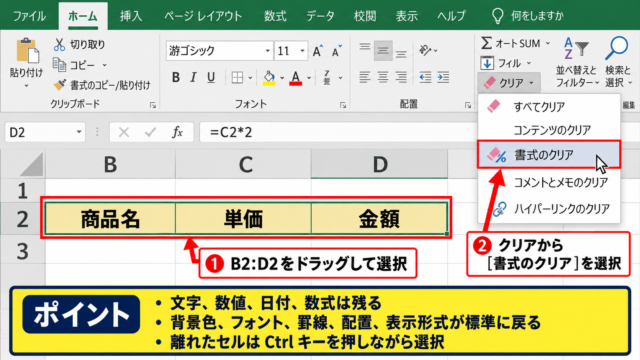This screenshot has width=640, height=360.
Task: Click Insert Function fx button
Action: tap(177, 132)
